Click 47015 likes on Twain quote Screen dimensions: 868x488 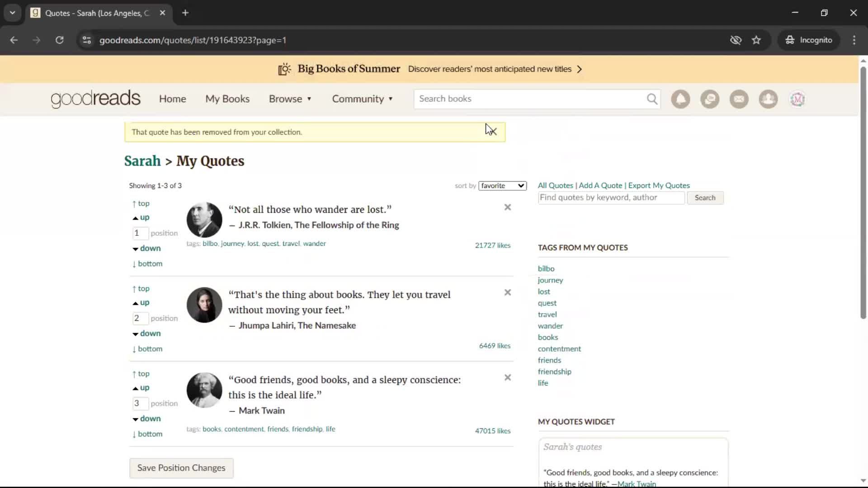coord(492,431)
